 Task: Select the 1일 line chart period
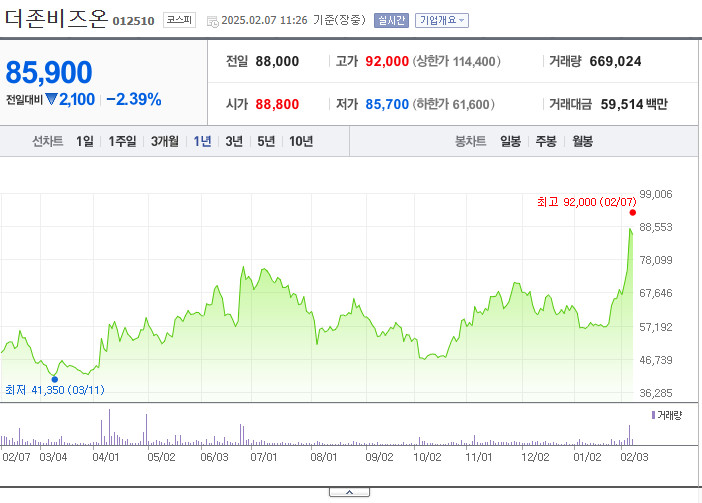click(85, 141)
